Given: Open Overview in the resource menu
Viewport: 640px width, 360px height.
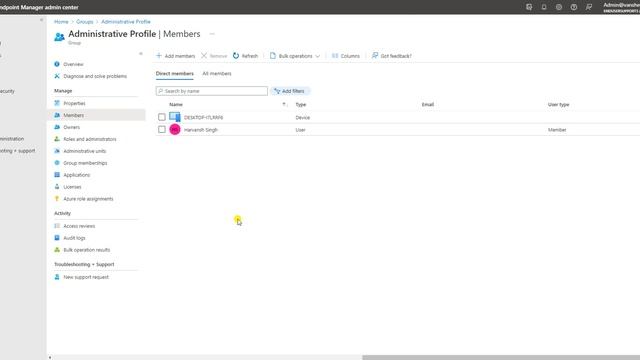Looking at the screenshot, I should (x=73, y=64).
